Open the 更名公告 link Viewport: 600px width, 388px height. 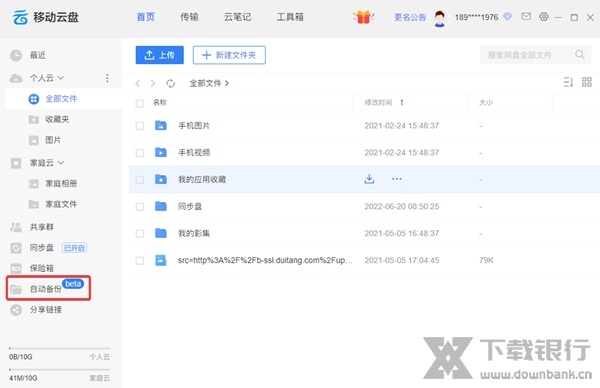(410, 17)
